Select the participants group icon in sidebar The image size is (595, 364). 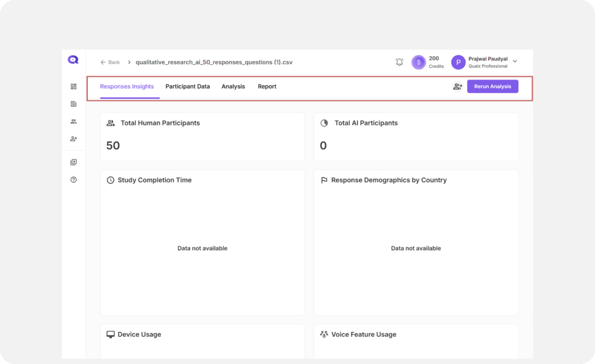(74, 121)
